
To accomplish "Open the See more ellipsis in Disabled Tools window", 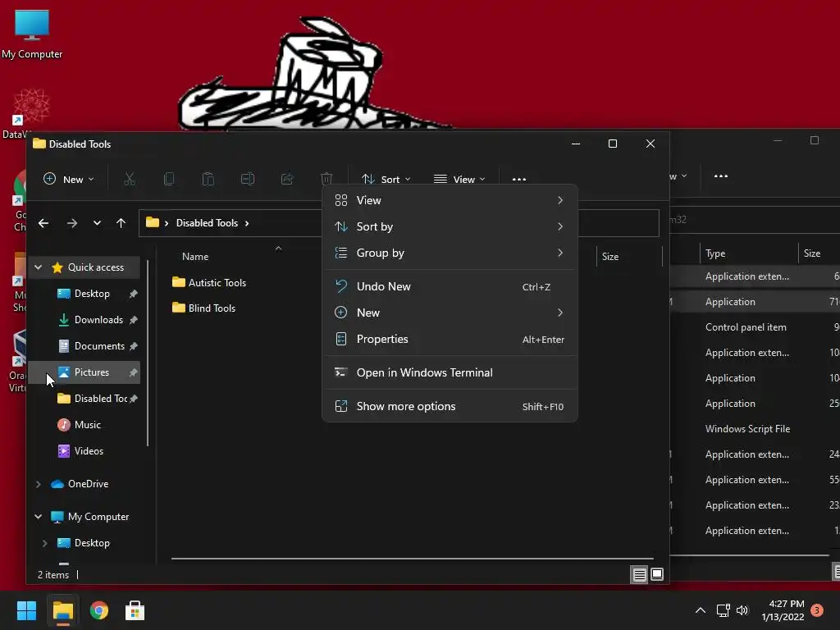I will click(x=518, y=180).
